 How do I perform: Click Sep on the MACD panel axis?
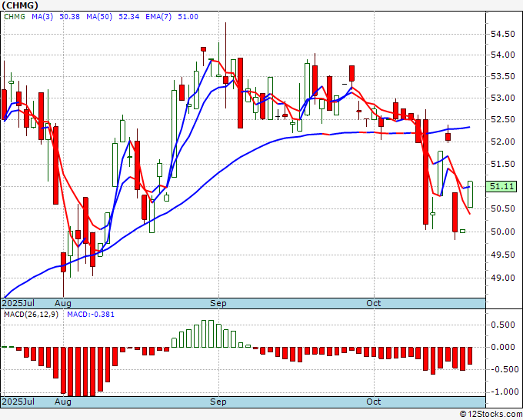point(218,402)
